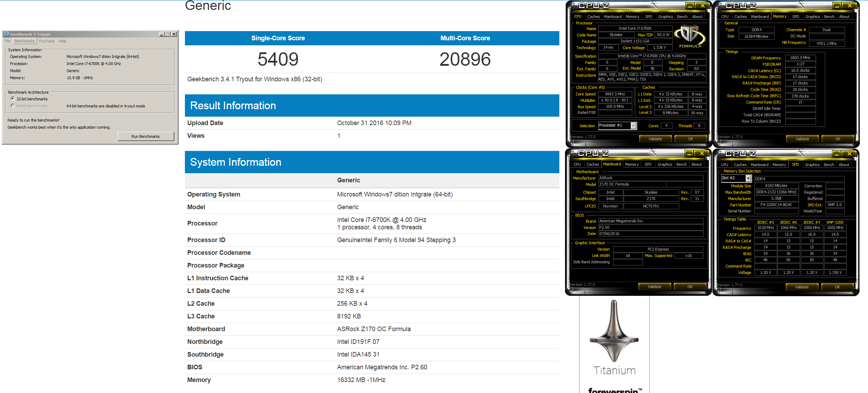
Task: Click the DRAM Frequency field showing 1800.5 MHz
Action: (x=800, y=58)
